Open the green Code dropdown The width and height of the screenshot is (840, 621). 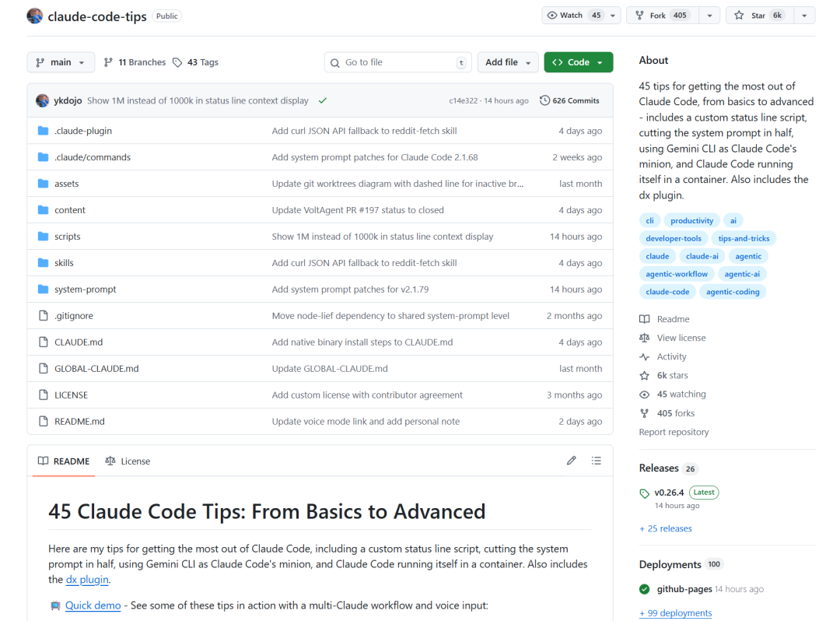[x=579, y=63]
